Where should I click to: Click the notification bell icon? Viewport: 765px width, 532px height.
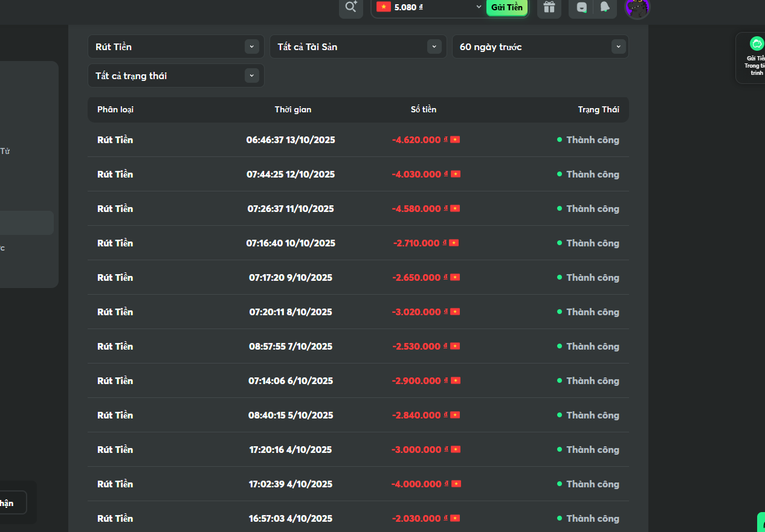coord(604,7)
